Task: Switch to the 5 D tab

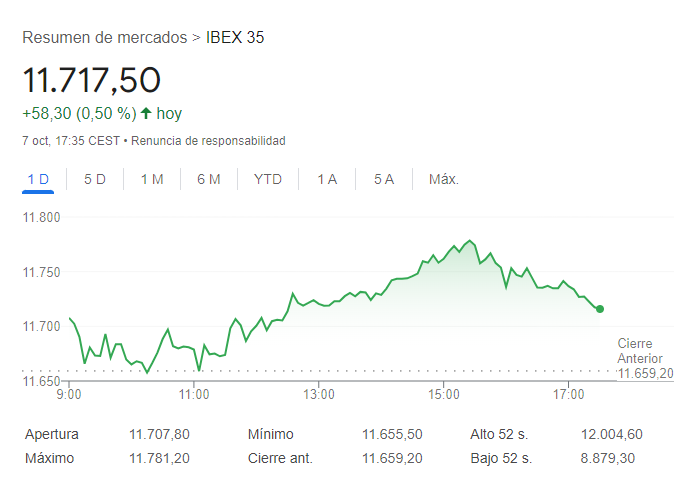Action: pyautogui.click(x=95, y=179)
